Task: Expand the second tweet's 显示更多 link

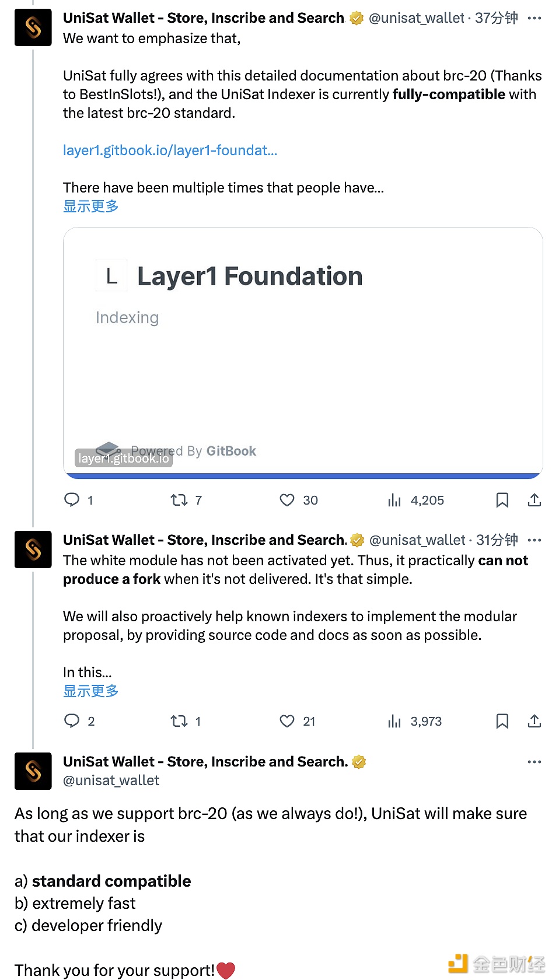Action: (91, 691)
